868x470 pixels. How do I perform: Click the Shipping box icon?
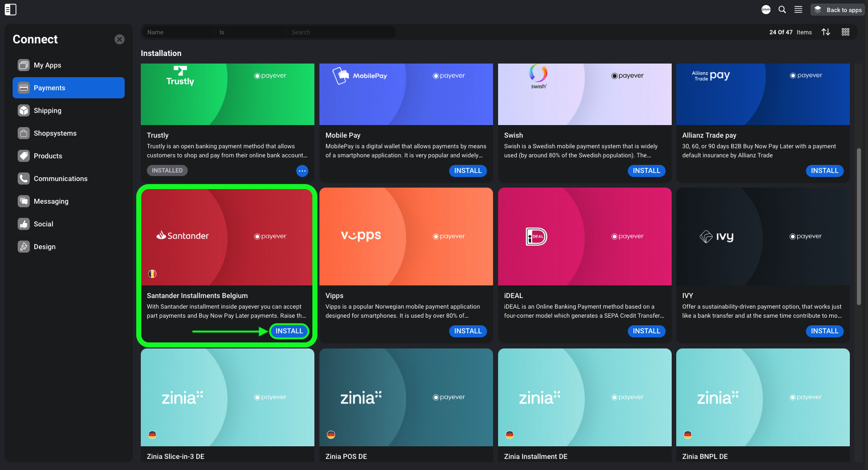tap(24, 110)
